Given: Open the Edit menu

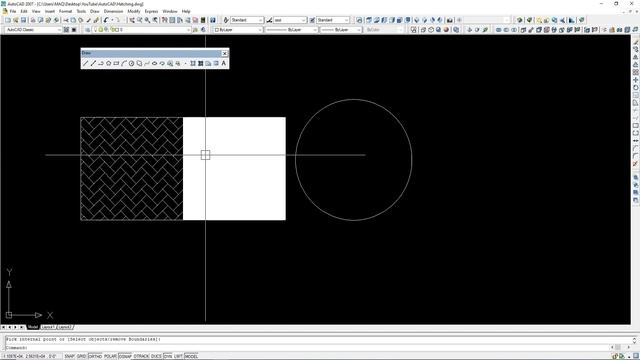Looking at the screenshot, I should 24,11.
